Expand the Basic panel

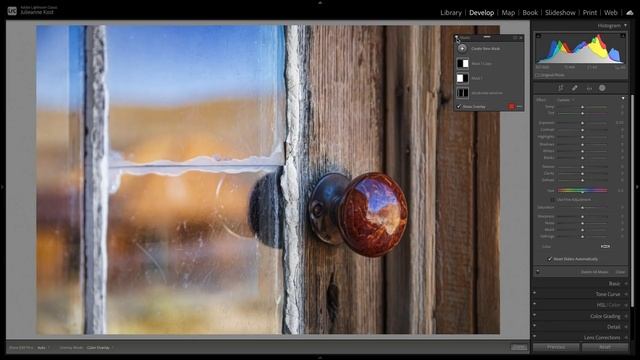pyautogui.click(x=614, y=283)
